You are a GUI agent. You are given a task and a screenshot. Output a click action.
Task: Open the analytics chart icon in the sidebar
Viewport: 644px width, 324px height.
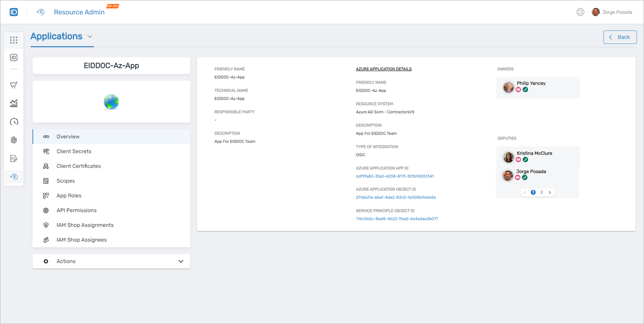click(13, 103)
